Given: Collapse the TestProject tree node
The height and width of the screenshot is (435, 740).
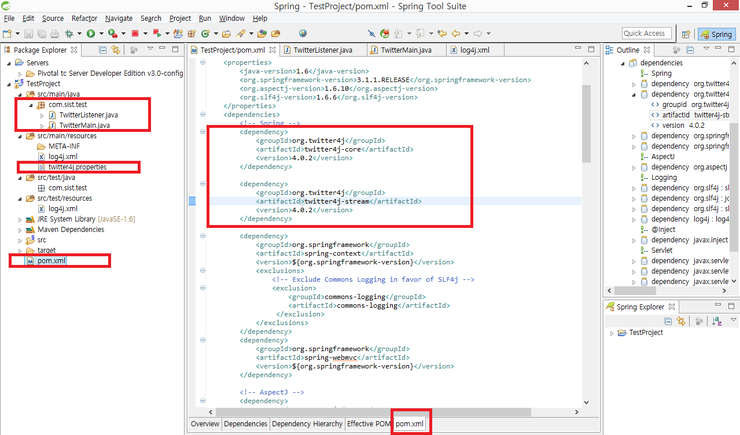Looking at the screenshot, I should click(9, 84).
